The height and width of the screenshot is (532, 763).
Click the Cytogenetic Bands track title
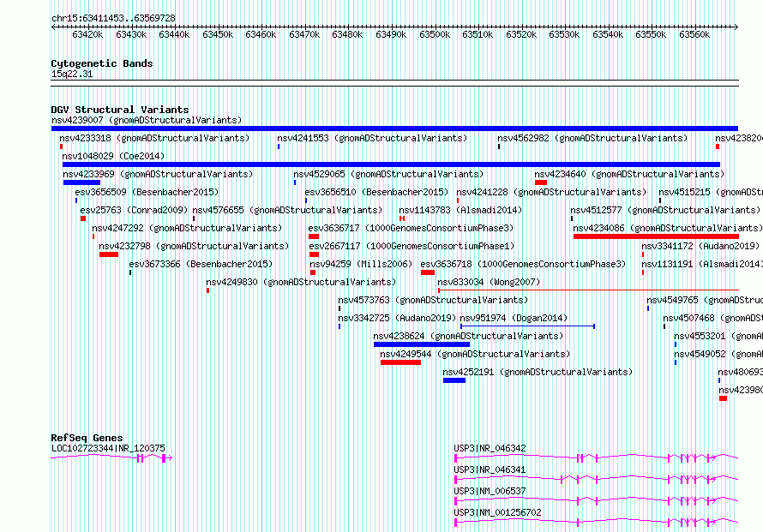[x=102, y=63]
